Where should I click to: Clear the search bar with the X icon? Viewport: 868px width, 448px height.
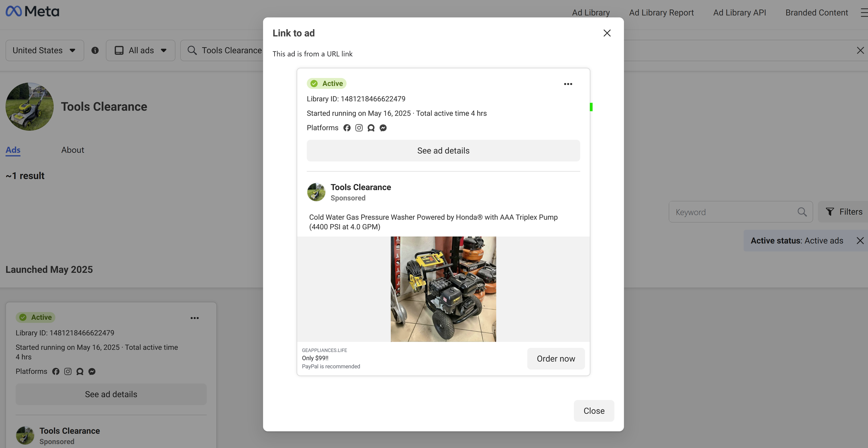click(860, 50)
